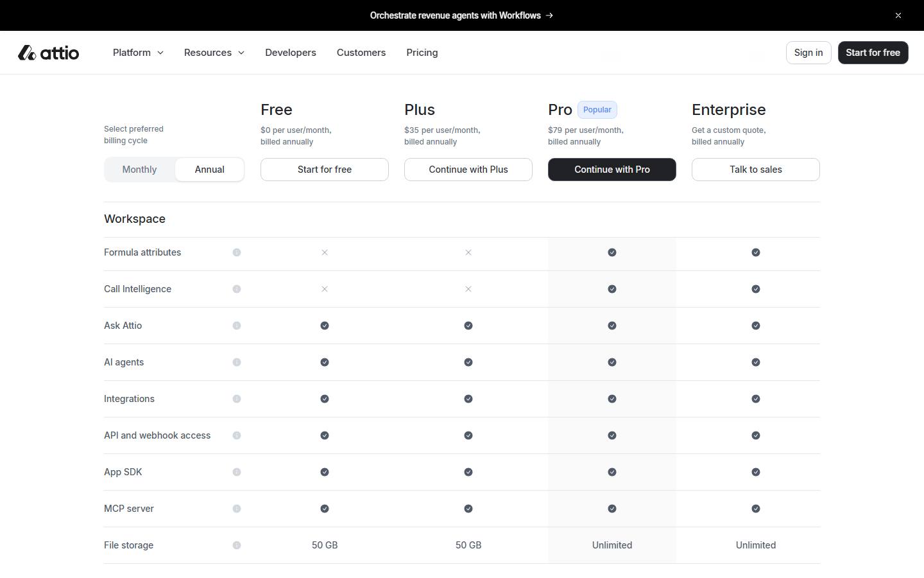Show info for MCP server

(x=237, y=509)
